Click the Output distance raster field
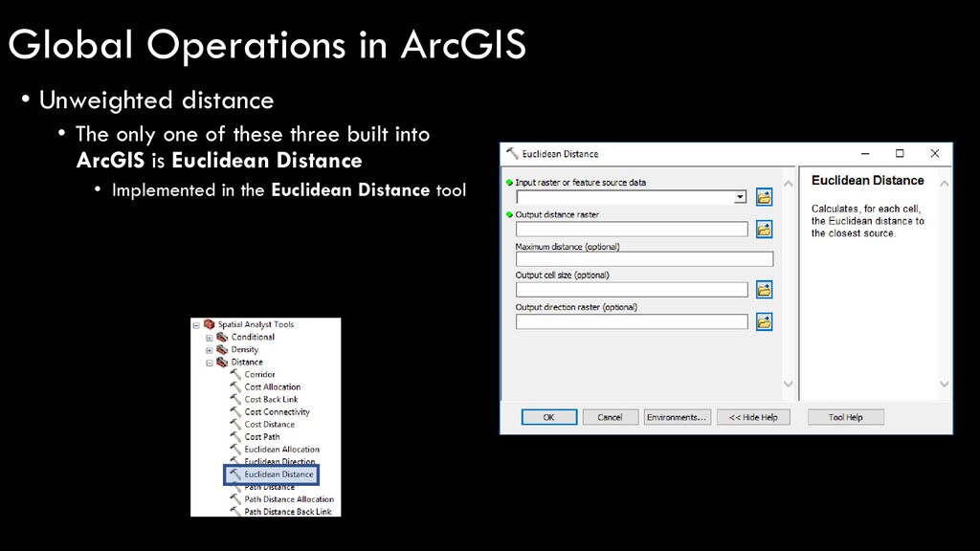 [632, 230]
